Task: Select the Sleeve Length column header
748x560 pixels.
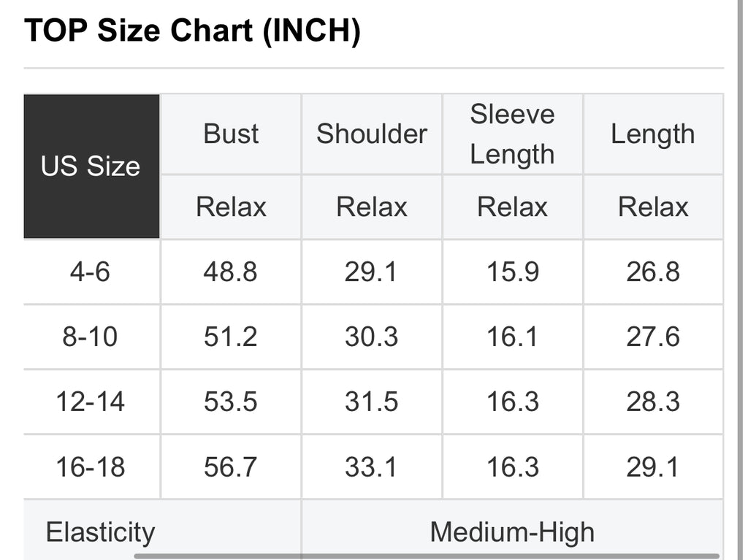Action: [512, 134]
